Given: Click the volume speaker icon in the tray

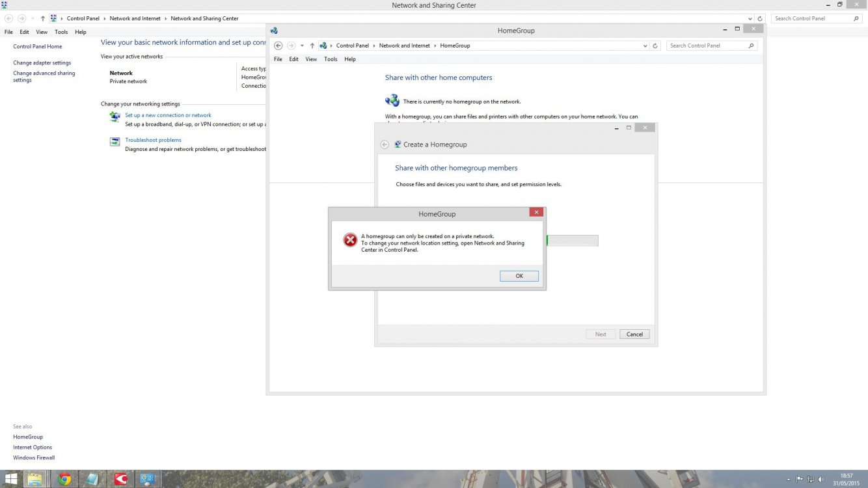Looking at the screenshot, I should point(821,480).
